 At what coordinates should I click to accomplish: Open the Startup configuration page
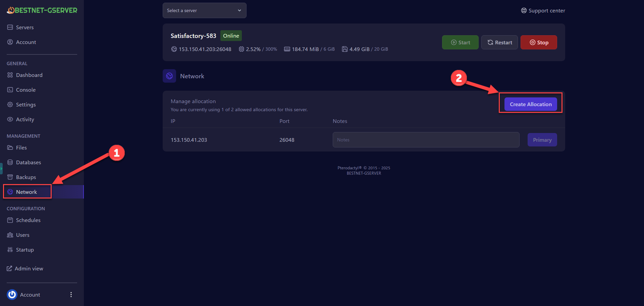point(25,250)
